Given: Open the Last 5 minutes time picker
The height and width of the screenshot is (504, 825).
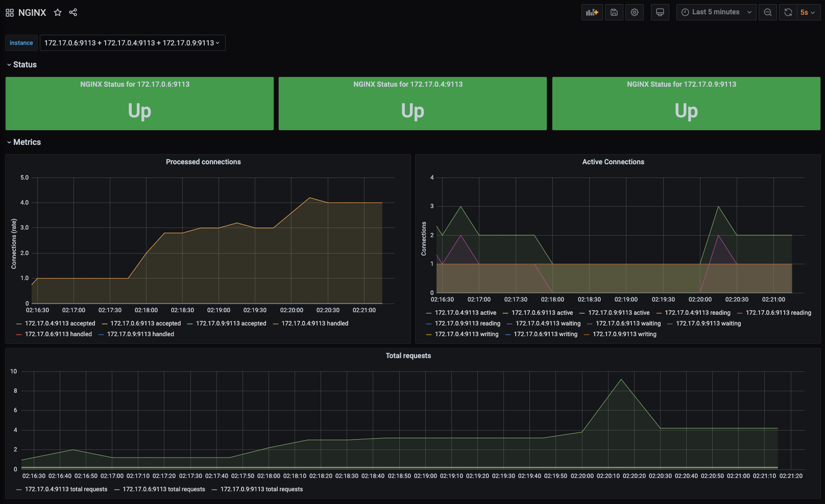Looking at the screenshot, I should coord(716,12).
